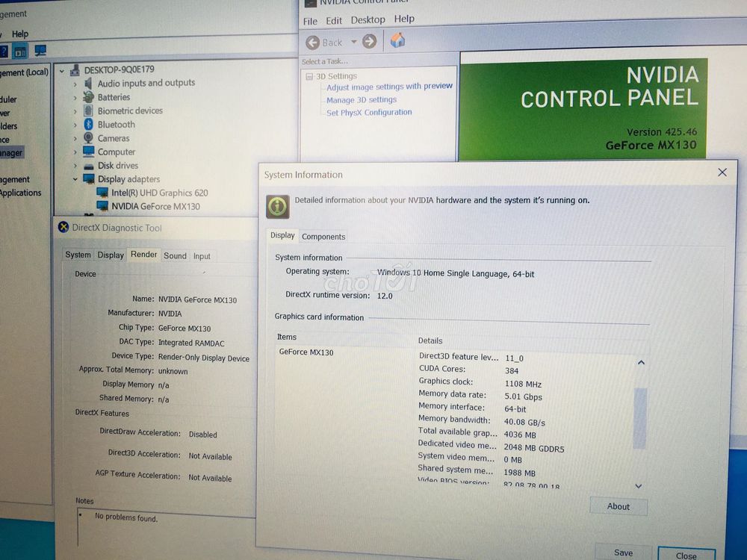Click the Save button in System Information
Screen dimensions: 747x560
pyautogui.click(x=623, y=553)
